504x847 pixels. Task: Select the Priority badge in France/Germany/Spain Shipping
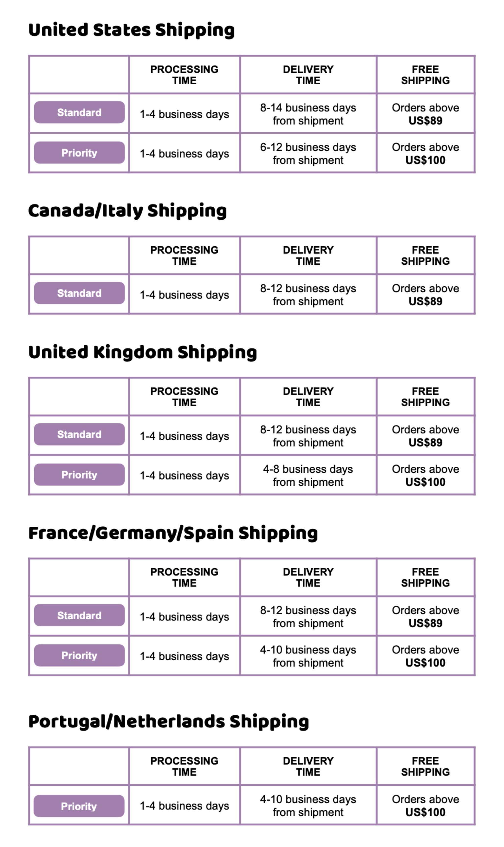point(79,655)
